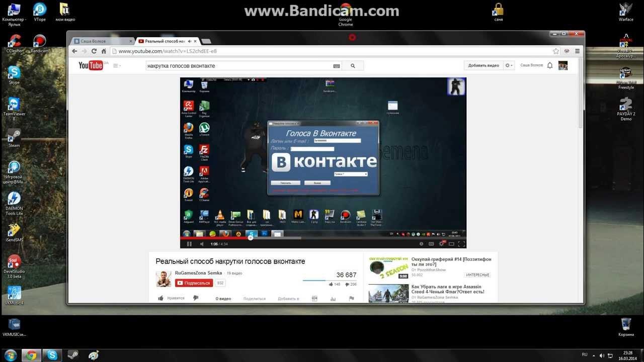Like the video with Нравится
644x362 pixels.
(x=172, y=298)
